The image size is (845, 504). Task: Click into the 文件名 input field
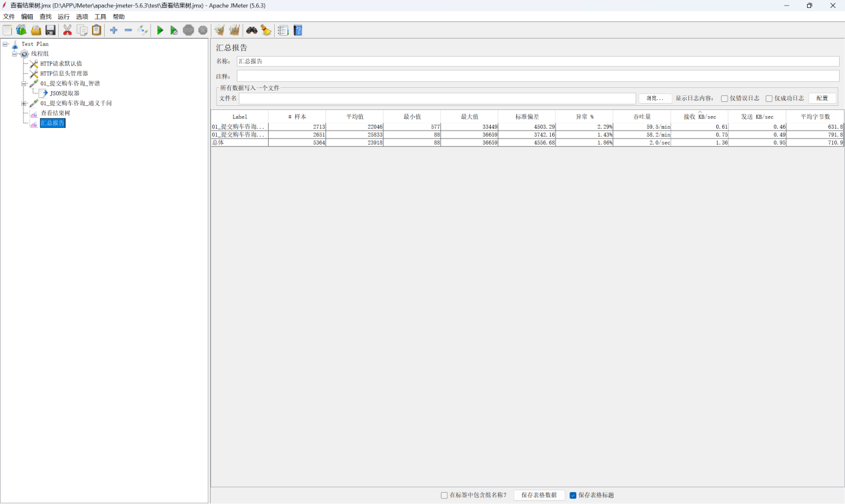coord(438,99)
